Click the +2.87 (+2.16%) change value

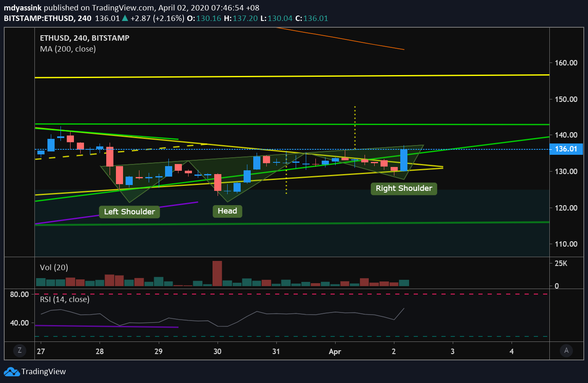click(157, 18)
